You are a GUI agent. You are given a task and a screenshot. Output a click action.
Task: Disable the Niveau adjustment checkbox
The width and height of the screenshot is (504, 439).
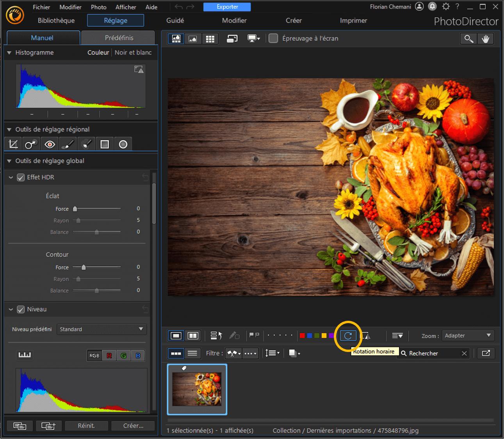[21, 309]
